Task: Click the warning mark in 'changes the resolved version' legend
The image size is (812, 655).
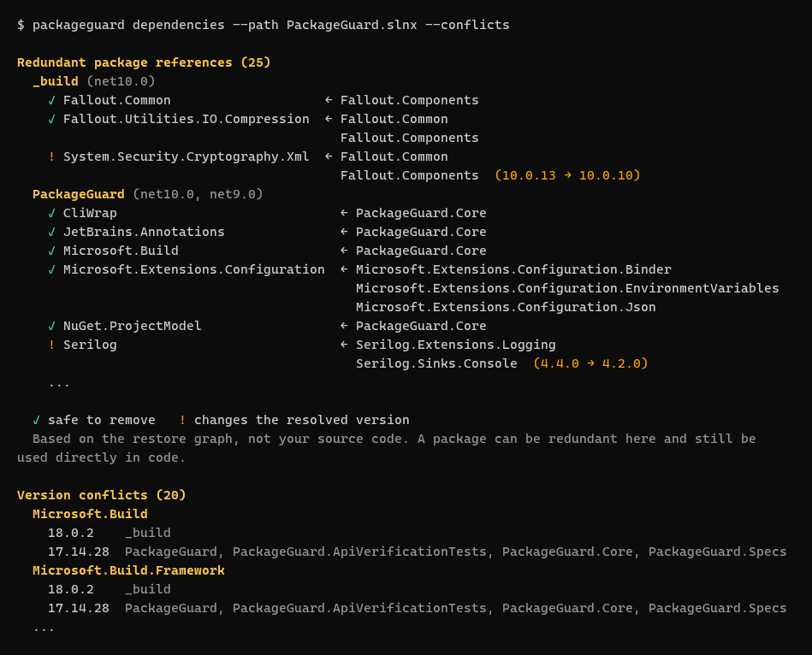Action: 182,420
